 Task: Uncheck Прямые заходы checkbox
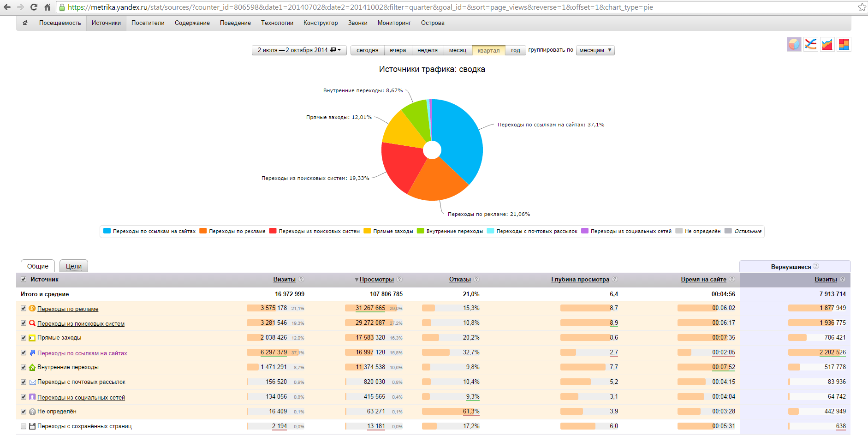[24, 338]
